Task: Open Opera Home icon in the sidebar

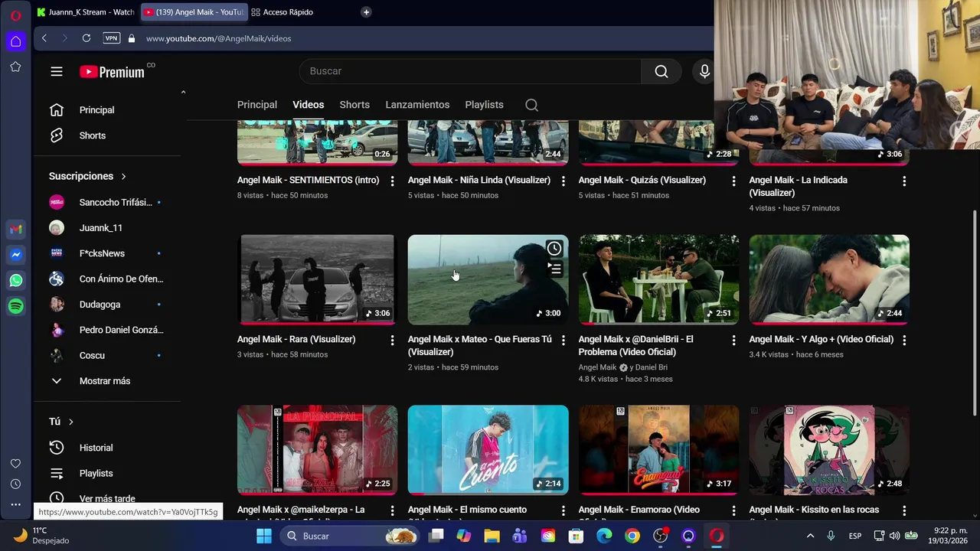Action: 15,41
